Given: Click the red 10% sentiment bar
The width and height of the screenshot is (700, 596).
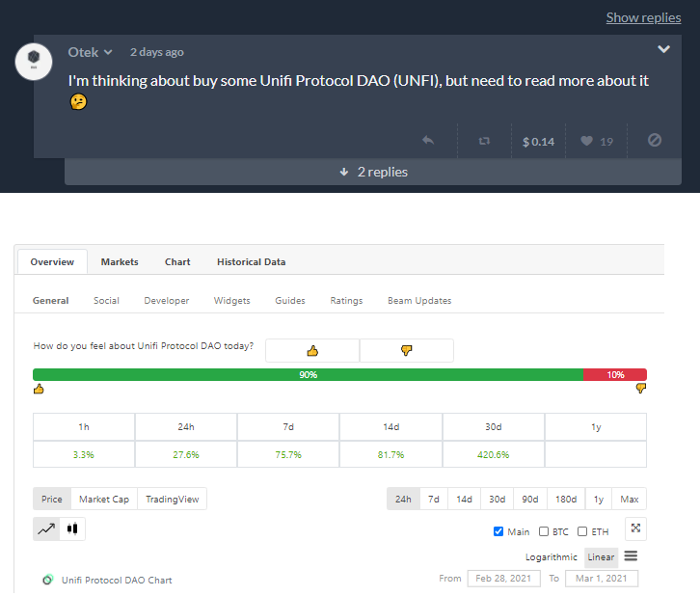Looking at the screenshot, I should tap(615, 374).
